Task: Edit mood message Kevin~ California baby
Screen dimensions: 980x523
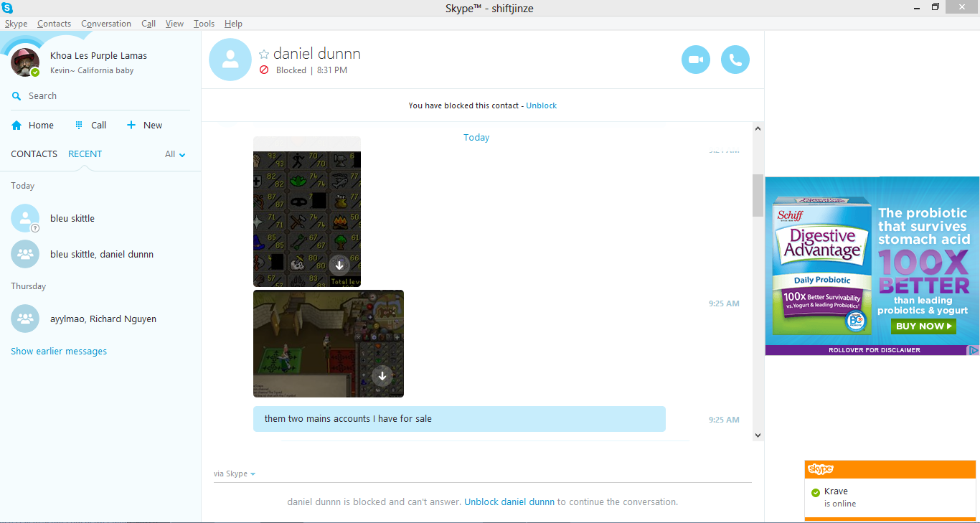Action: (92, 71)
